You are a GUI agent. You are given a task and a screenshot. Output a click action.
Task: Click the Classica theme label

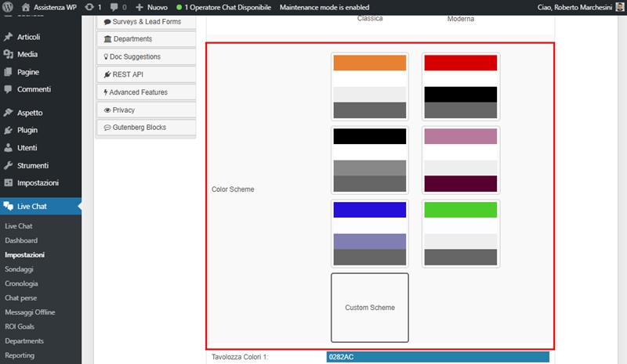tap(370, 18)
